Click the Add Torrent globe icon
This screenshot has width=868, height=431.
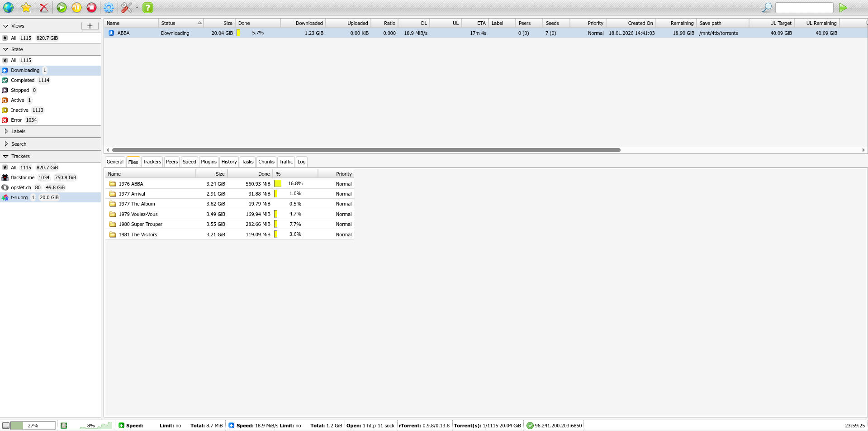(x=8, y=7)
